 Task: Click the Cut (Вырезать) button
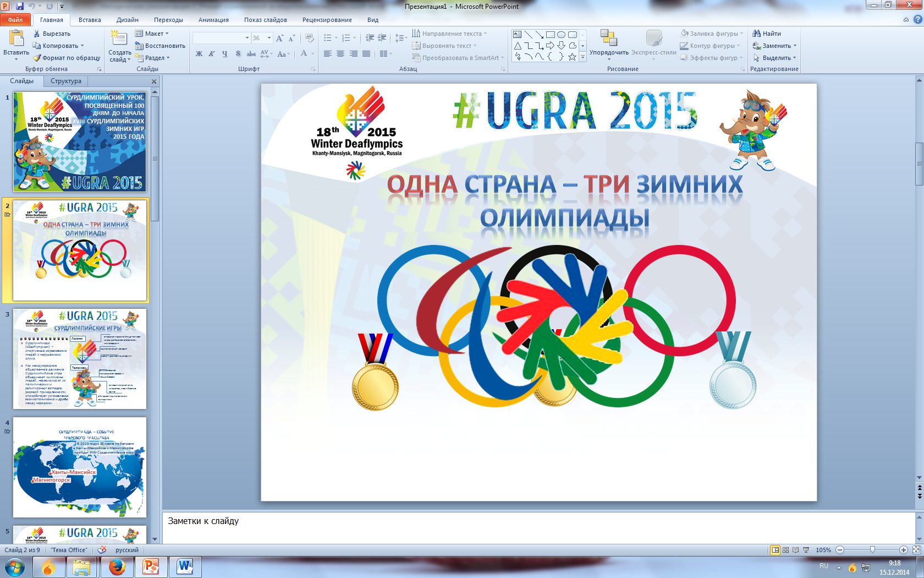point(52,34)
